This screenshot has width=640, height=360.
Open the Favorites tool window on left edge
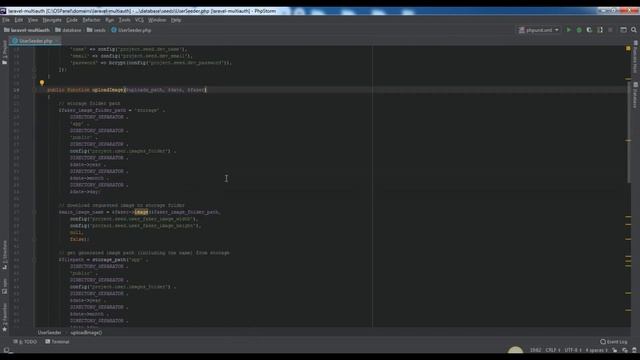point(4,317)
